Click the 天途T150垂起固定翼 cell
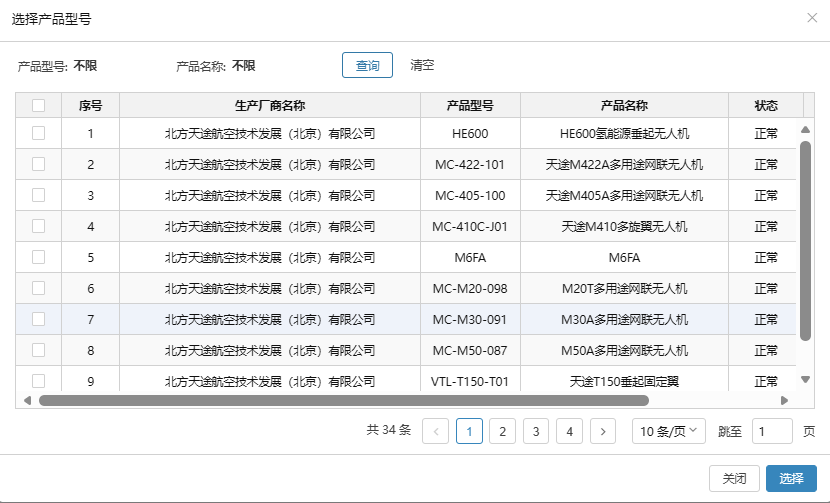This screenshot has height=503, width=830. 625,381
